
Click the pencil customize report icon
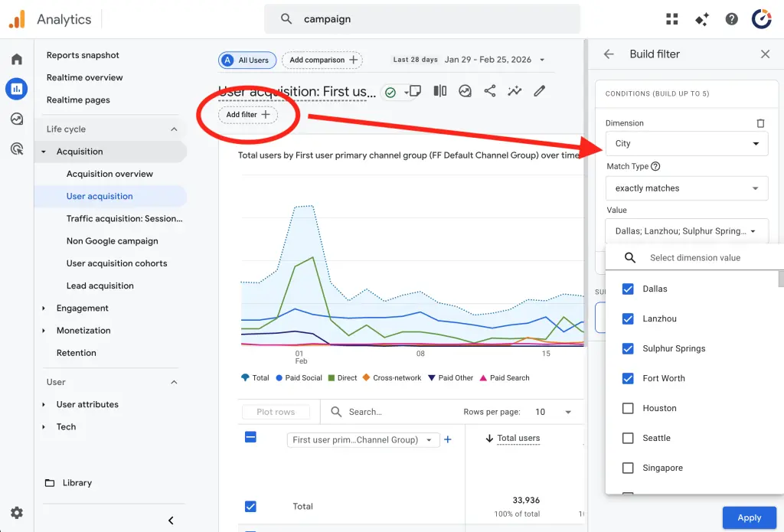pos(539,91)
